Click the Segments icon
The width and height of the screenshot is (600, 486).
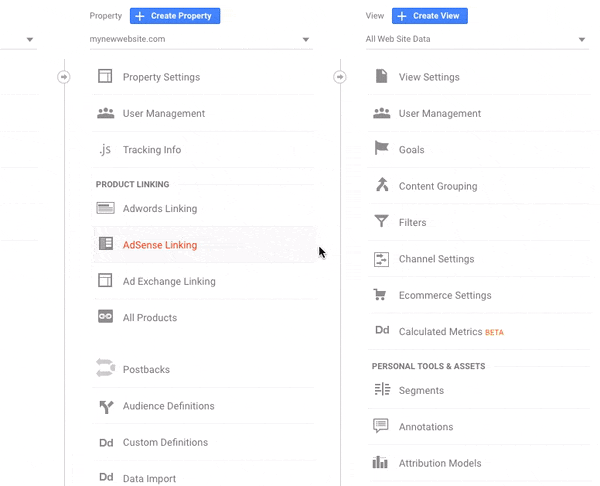pos(382,389)
